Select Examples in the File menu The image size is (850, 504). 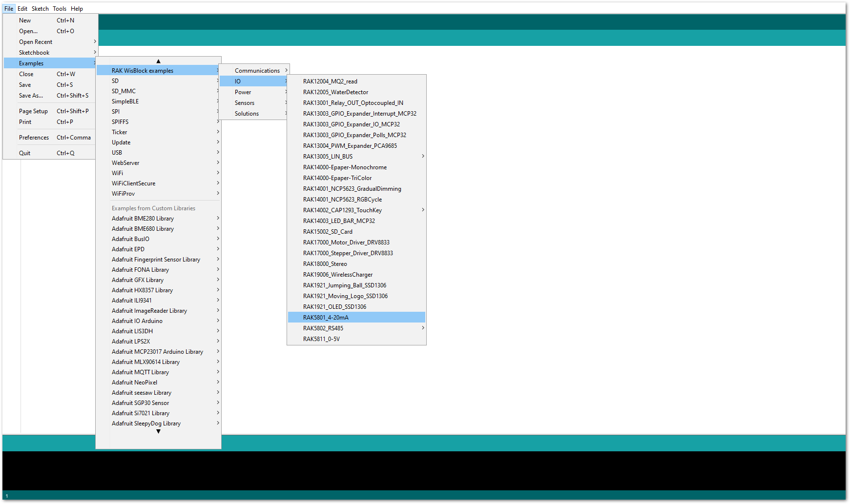click(50, 63)
